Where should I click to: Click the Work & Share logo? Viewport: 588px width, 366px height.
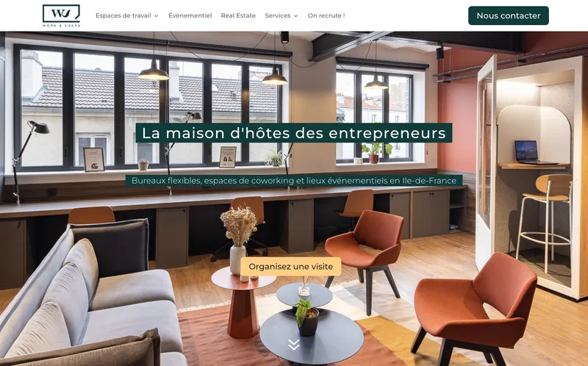[61, 15]
